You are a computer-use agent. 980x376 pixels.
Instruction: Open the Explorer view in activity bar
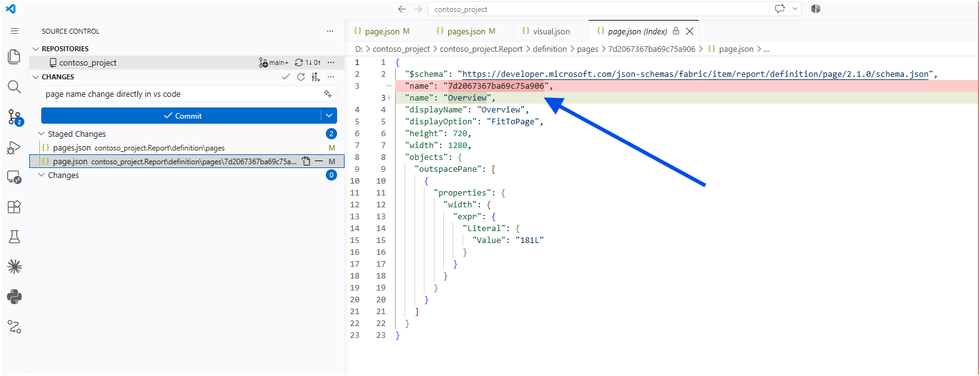pos(14,57)
